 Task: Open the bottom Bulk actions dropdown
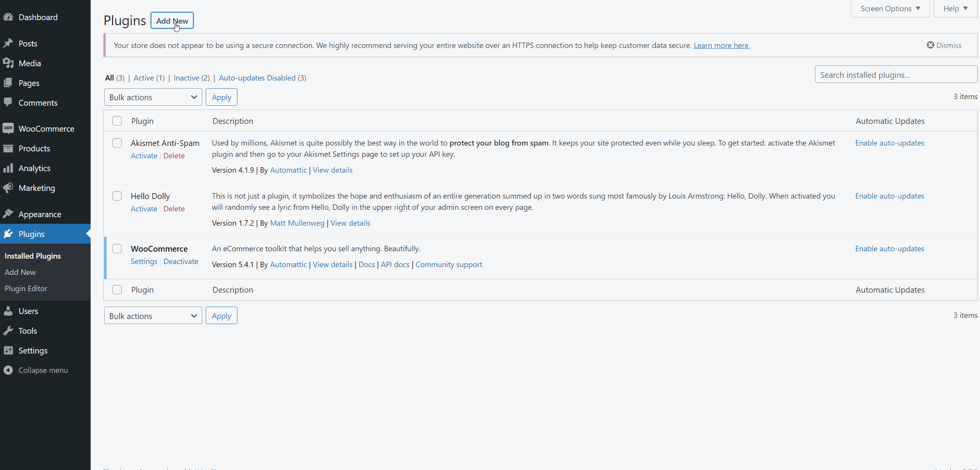click(x=153, y=316)
